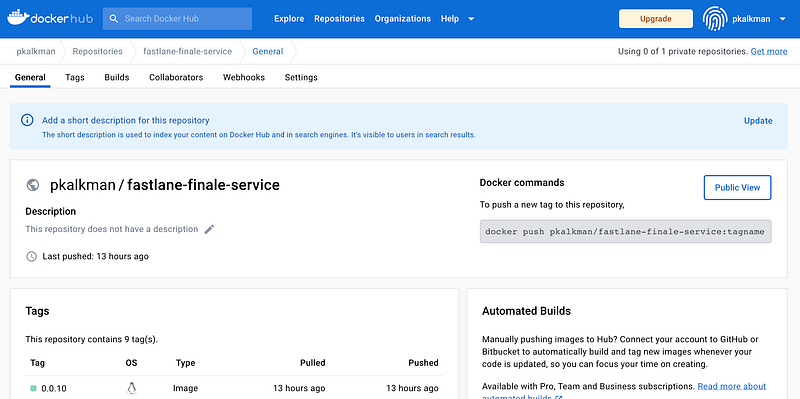Screen dimensions: 800x399
Task: Click the green status dot for tag 0.0.10
Action: click(x=33, y=388)
